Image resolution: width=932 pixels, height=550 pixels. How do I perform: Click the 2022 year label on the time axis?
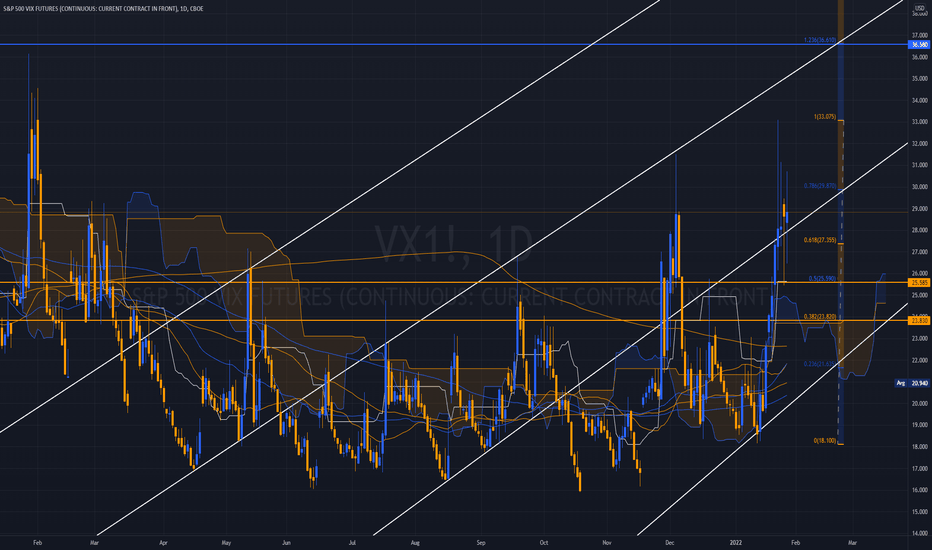[736, 543]
